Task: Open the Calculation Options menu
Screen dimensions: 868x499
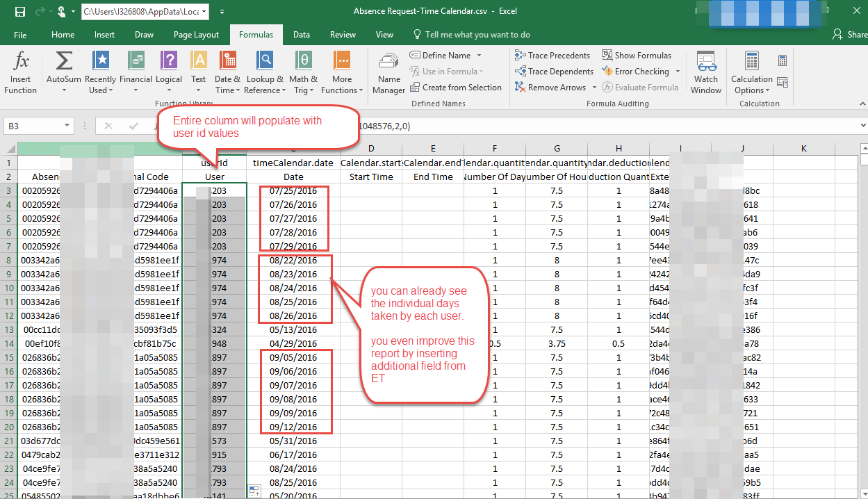Action: point(752,73)
